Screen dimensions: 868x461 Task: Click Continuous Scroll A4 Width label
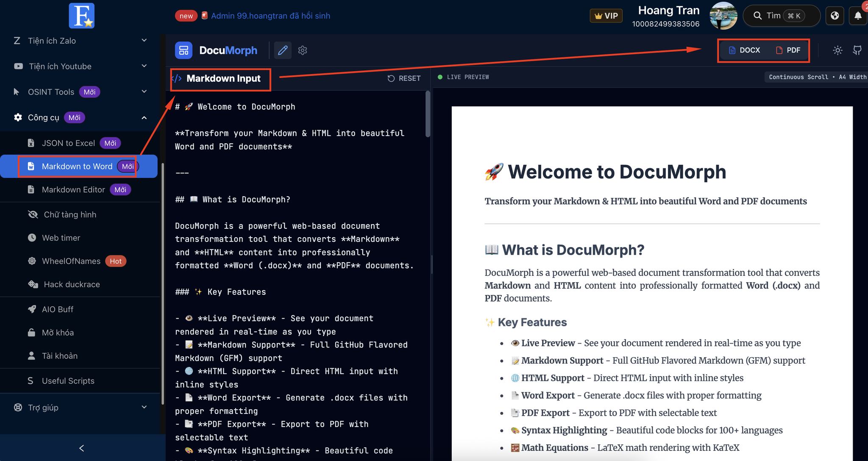(818, 77)
